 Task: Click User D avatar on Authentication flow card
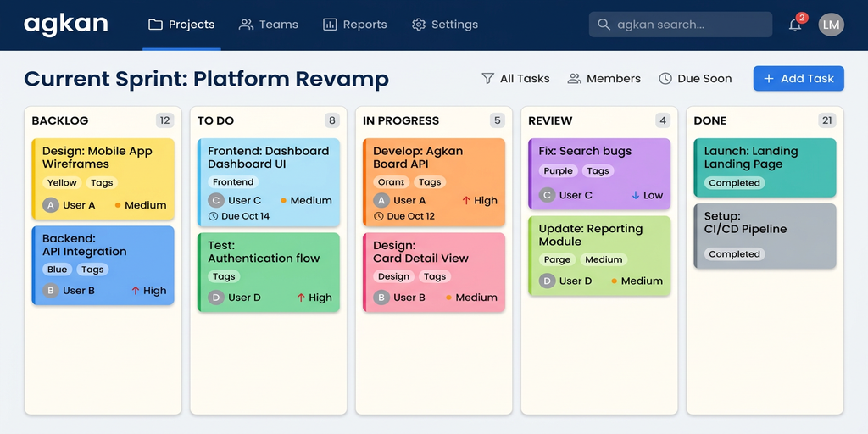coord(216,298)
